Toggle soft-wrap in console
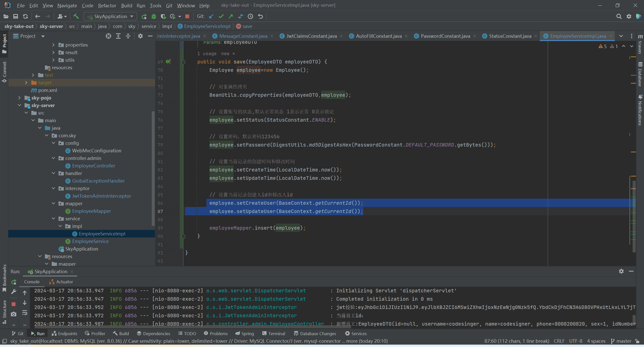This screenshot has height=347, width=644. [25, 313]
